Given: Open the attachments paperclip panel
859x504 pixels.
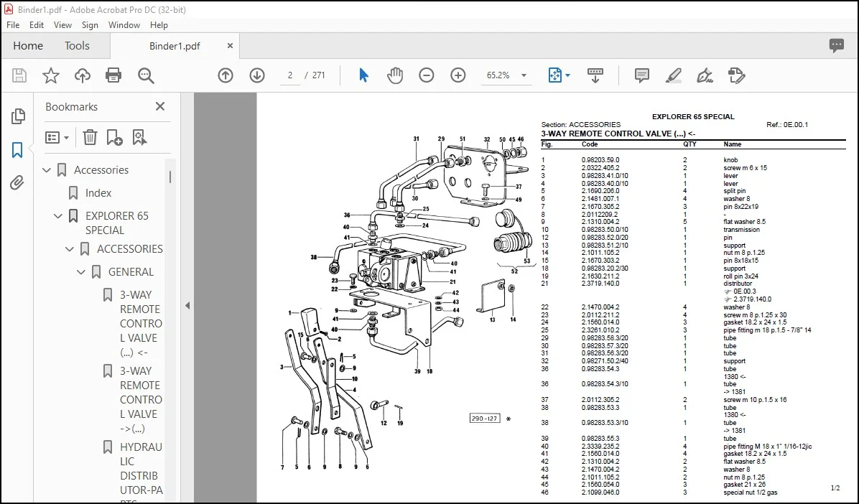Looking at the screenshot, I should click(17, 182).
